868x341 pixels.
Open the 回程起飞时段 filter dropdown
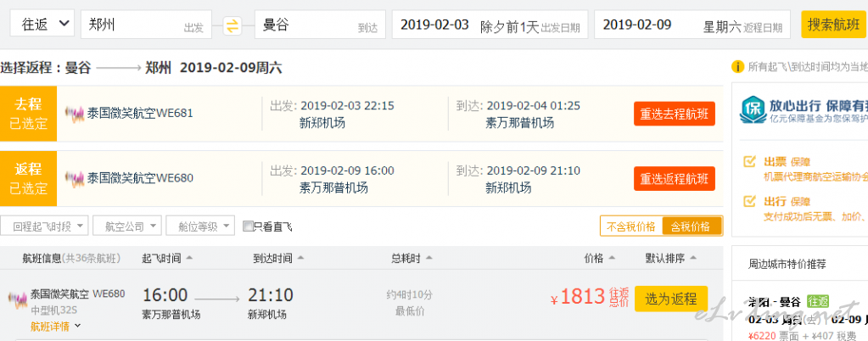(x=44, y=226)
